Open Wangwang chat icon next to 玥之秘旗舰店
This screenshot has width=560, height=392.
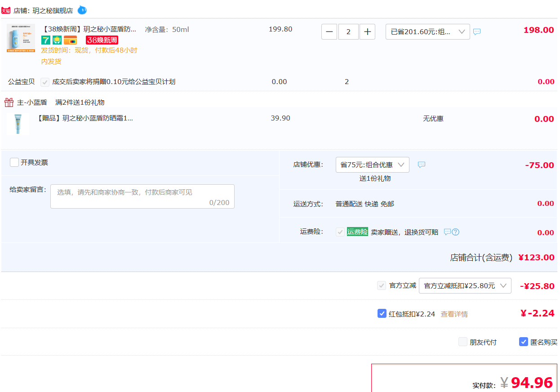point(82,10)
